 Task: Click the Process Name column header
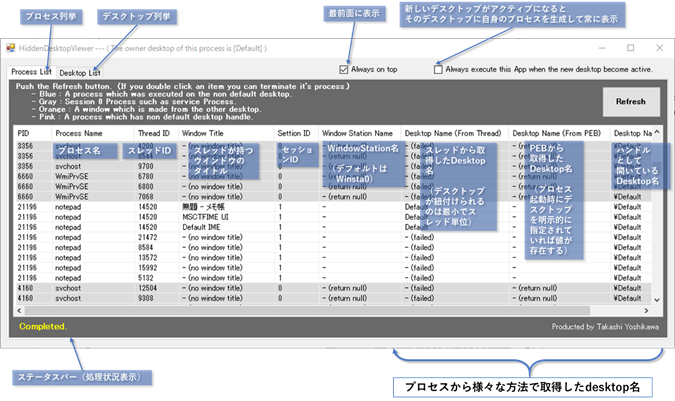[80, 132]
